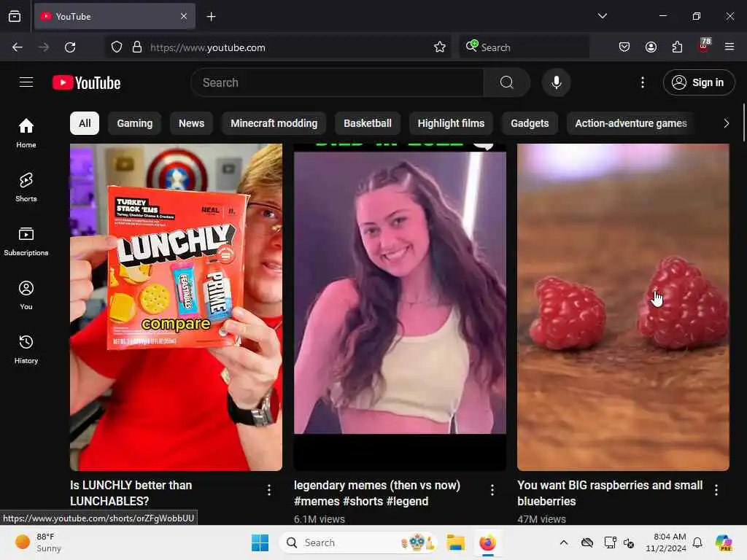Select the Gaming filter chip
Screen dimensions: 747x560
[x=135, y=123]
